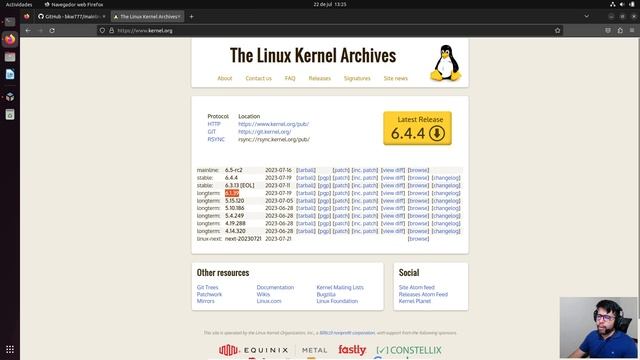Open a new tab with plus button
Screen dimensions: 640x360
tap(191, 17)
